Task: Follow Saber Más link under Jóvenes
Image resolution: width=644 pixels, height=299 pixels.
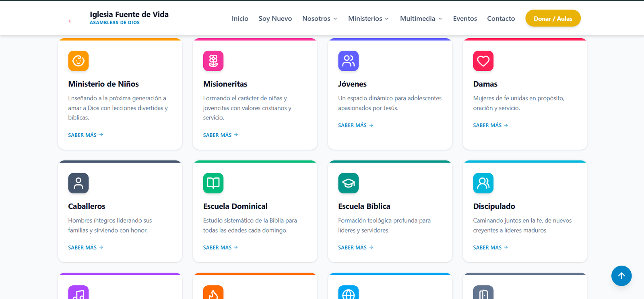Action: [356, 125]
